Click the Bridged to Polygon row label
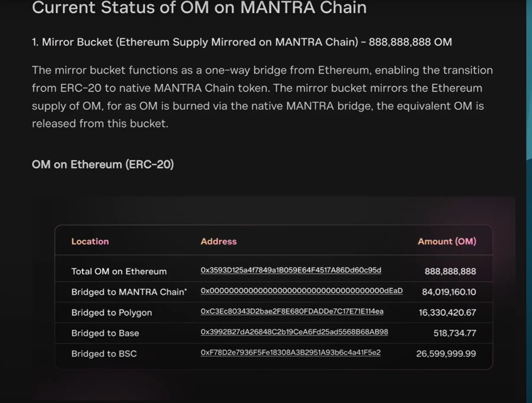 (x=112, y=313)
